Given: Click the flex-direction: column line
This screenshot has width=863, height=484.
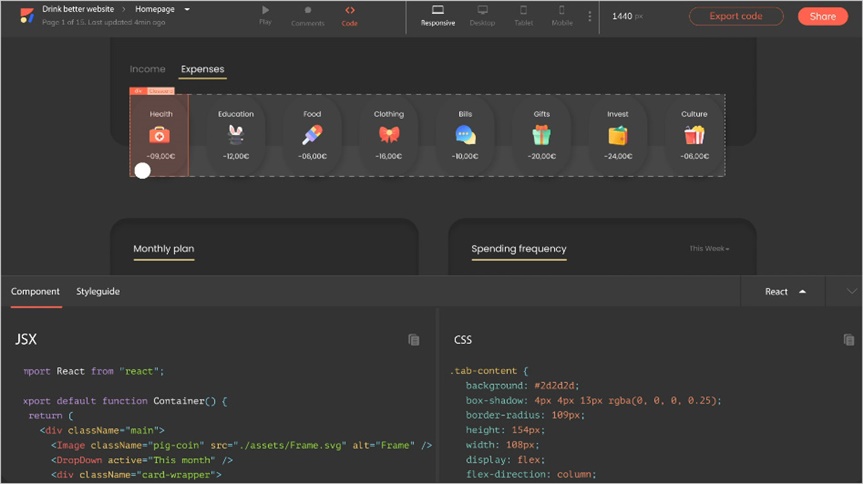Looking at the screenshot, I should (x=531, y=474).
